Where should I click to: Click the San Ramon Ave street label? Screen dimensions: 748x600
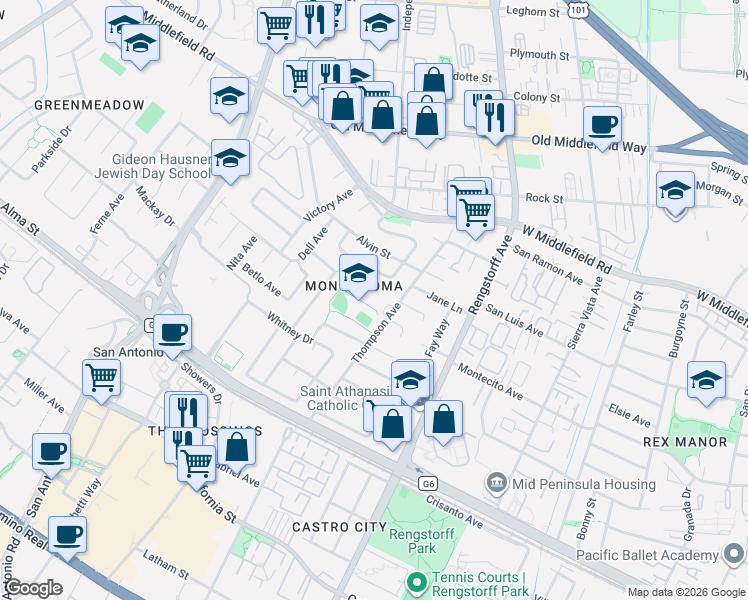pos(548,265)
